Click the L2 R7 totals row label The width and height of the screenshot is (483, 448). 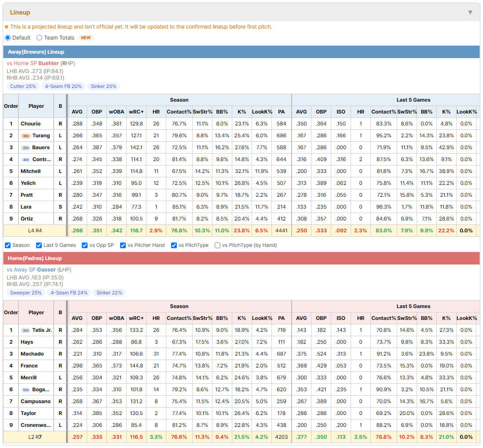(x=35, y=437)
